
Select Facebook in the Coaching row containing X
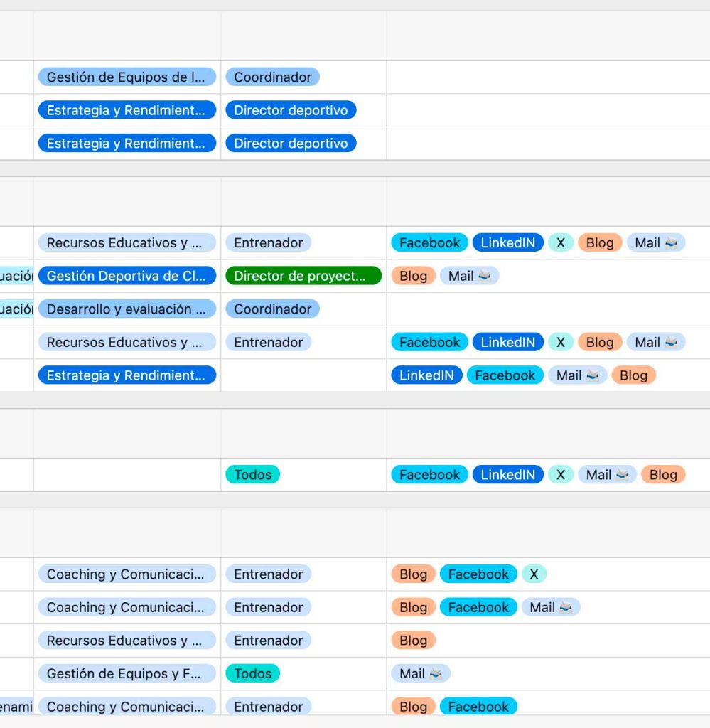(x=478, y=574)
